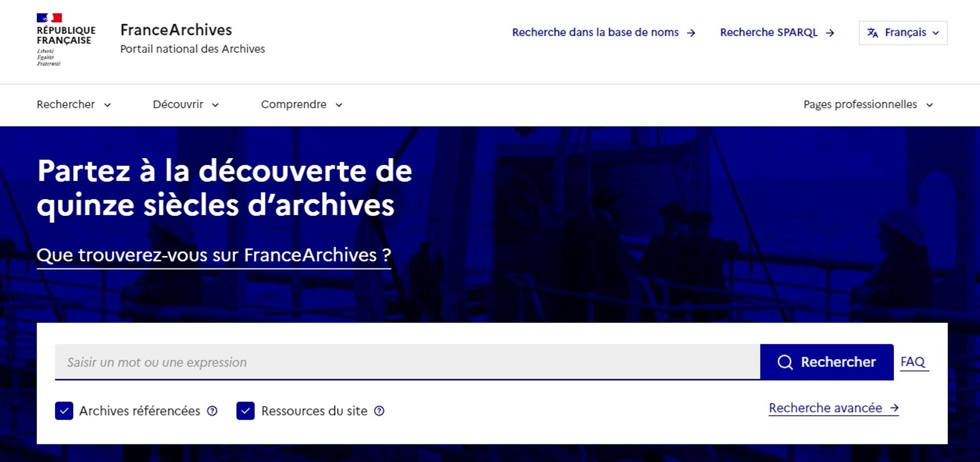The image size is (980, 462).
Task: Expand the Découvrir menu chevron
Action: [216, 105]
